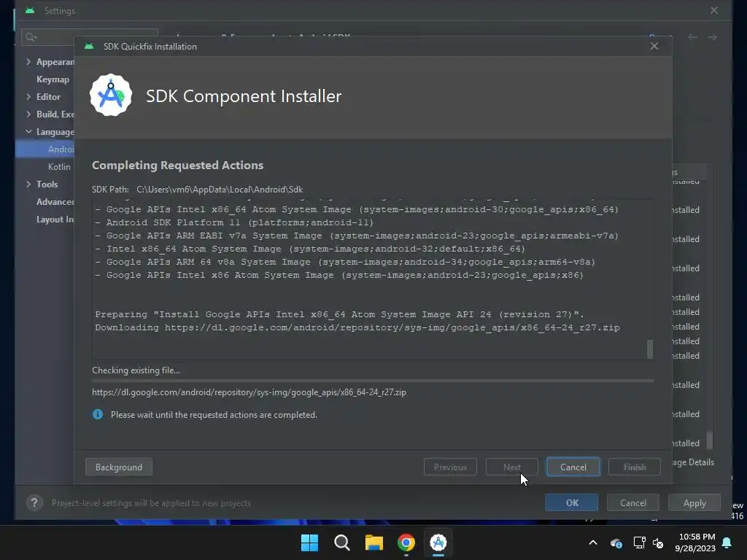The height and width of the screenshot is (560, 747).
Task: Click Apply in the Settings window
Action: (x=694, y=503)
